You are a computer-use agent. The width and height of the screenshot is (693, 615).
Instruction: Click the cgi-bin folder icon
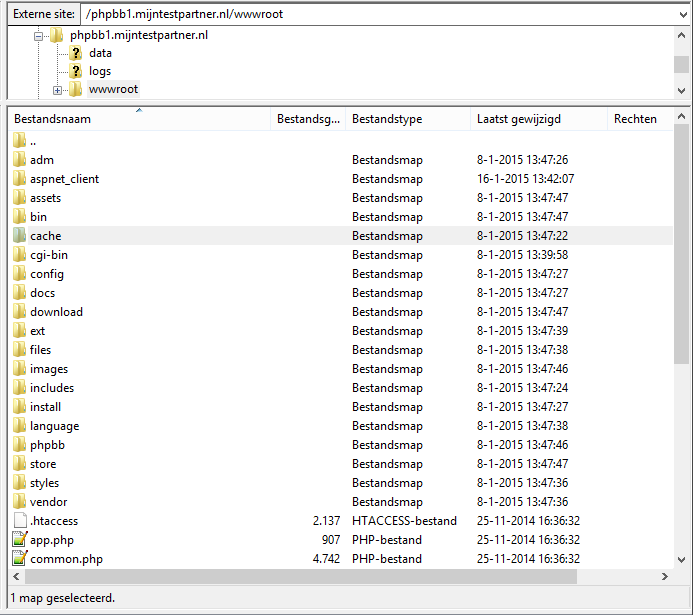(x=19, y=254)
